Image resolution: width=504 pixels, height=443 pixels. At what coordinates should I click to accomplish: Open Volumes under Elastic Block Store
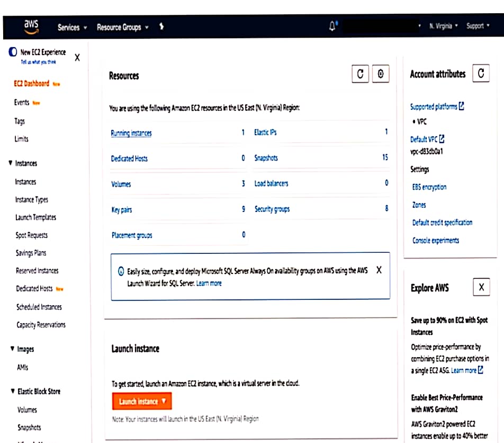28,410
